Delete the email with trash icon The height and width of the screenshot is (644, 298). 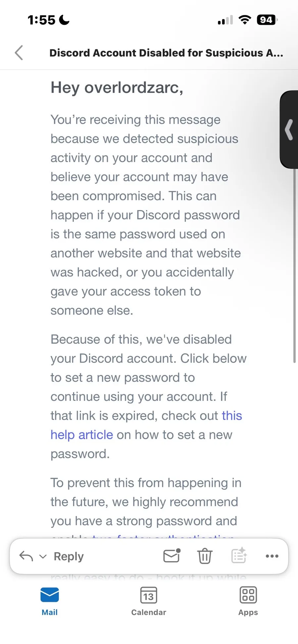[205, 556]
